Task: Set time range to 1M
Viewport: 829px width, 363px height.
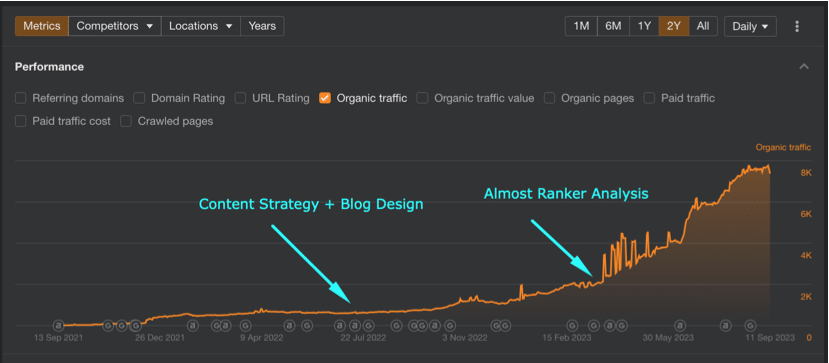Action: [x=581, y=26]
